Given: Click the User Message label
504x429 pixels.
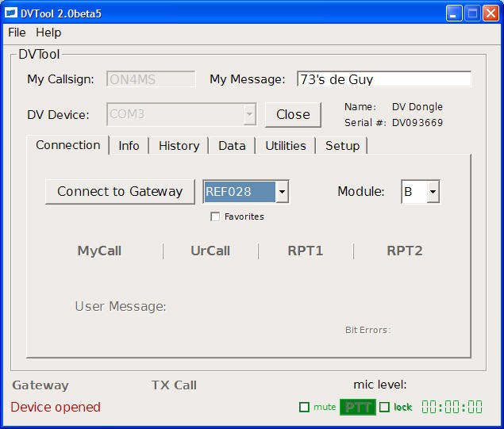Looking at the screenshot, I should (121, 306).
